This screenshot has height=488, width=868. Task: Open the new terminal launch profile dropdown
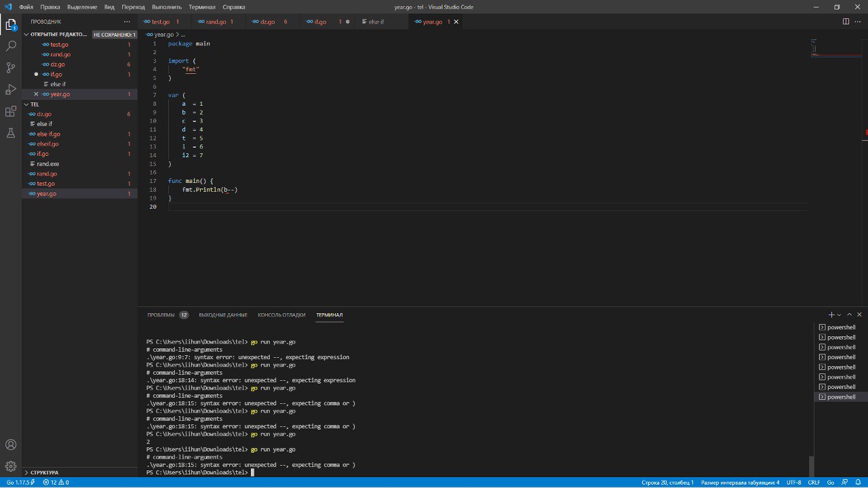(x=839, y=314)
